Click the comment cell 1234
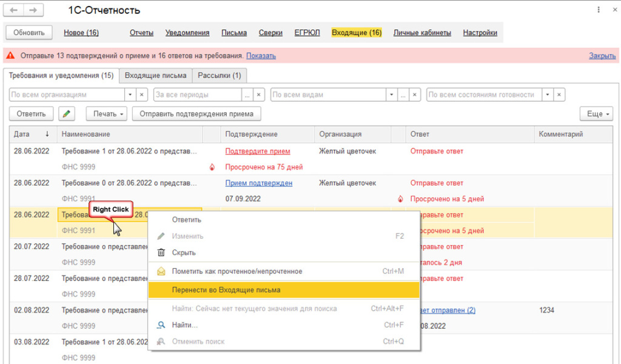621x364 pixels. 546,310
